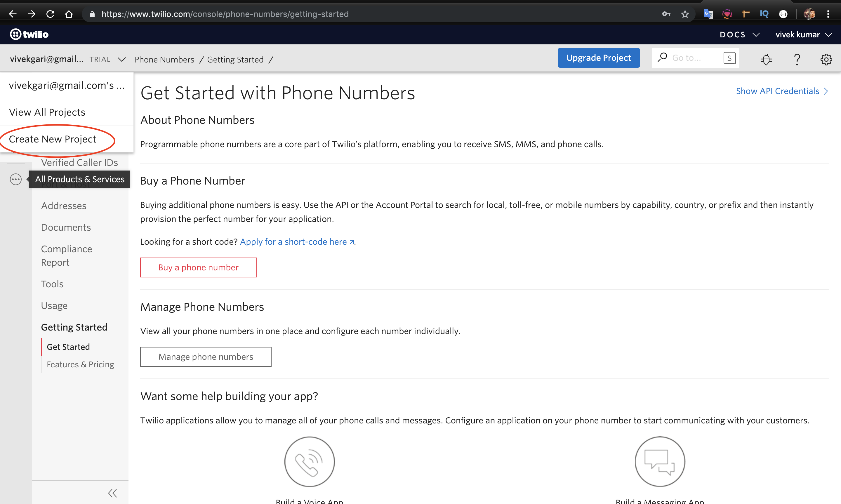Click the Phone Numbers breadcrumb

click(x=164, y=60)
